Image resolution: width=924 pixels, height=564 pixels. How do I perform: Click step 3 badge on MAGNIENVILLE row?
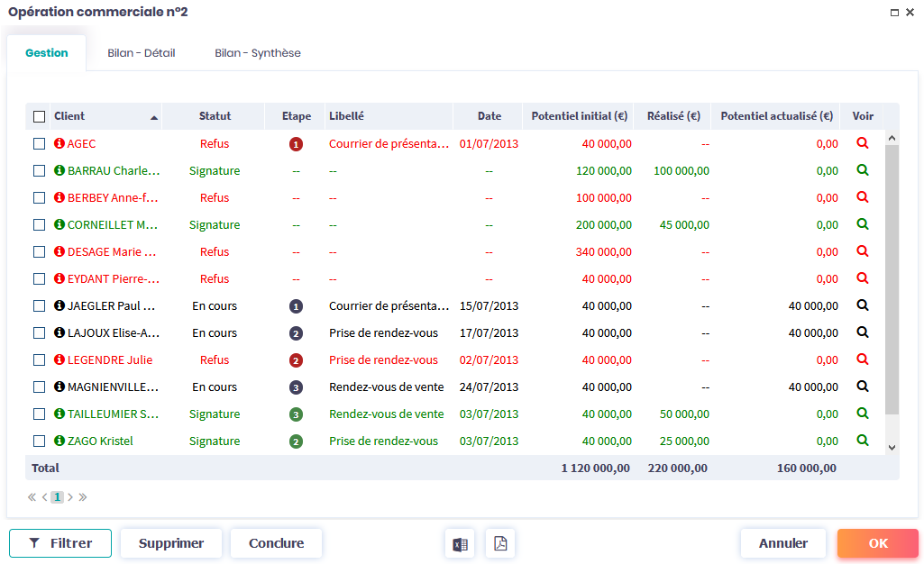tap(296, 387)
